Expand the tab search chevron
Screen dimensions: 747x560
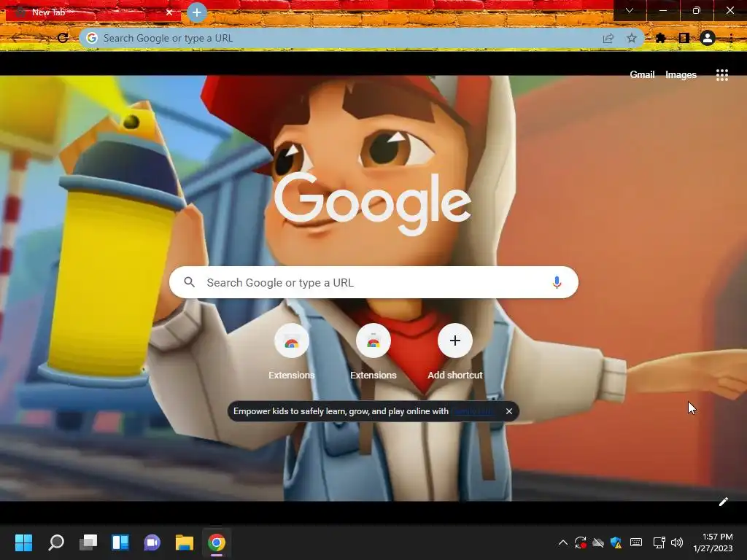tap(630, 10)
